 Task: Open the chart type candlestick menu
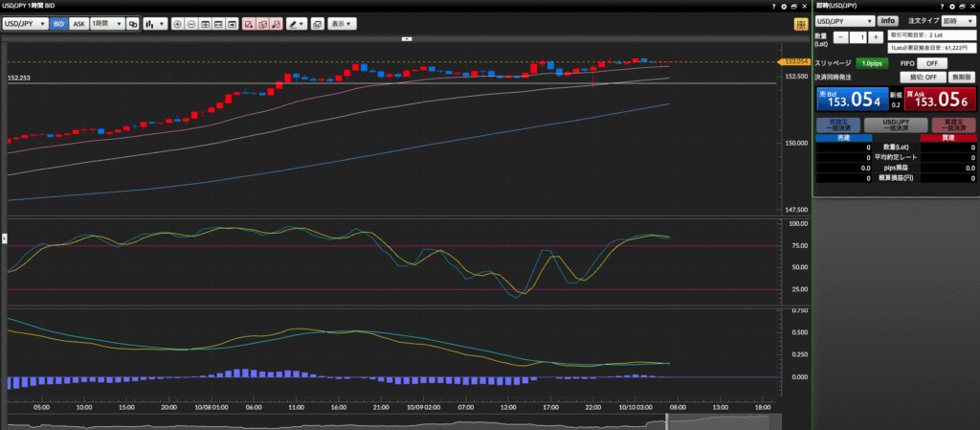click(154, 23)
